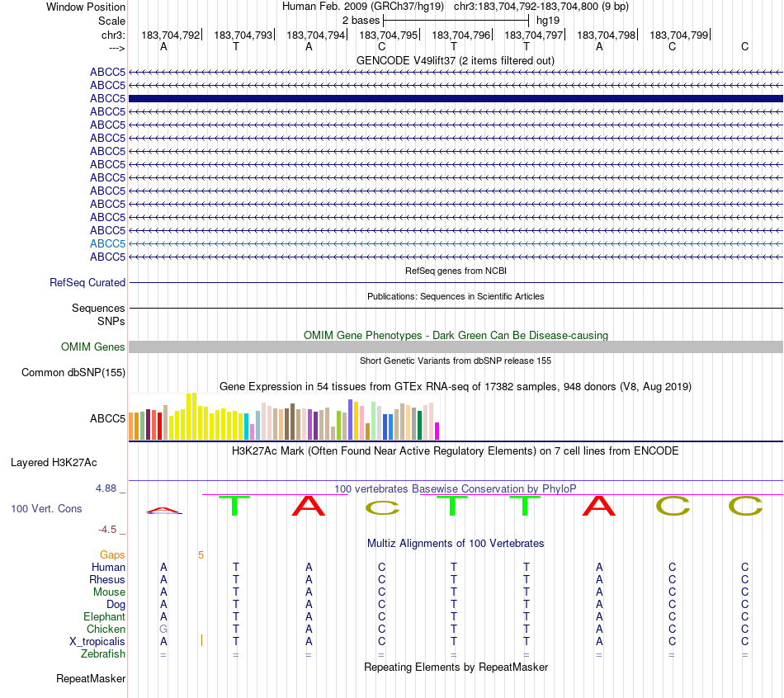784x698 pixels.
Task: Click the magenta bar ending the GTEx chart
Action: pyautogui.click(x=437, y=431)
